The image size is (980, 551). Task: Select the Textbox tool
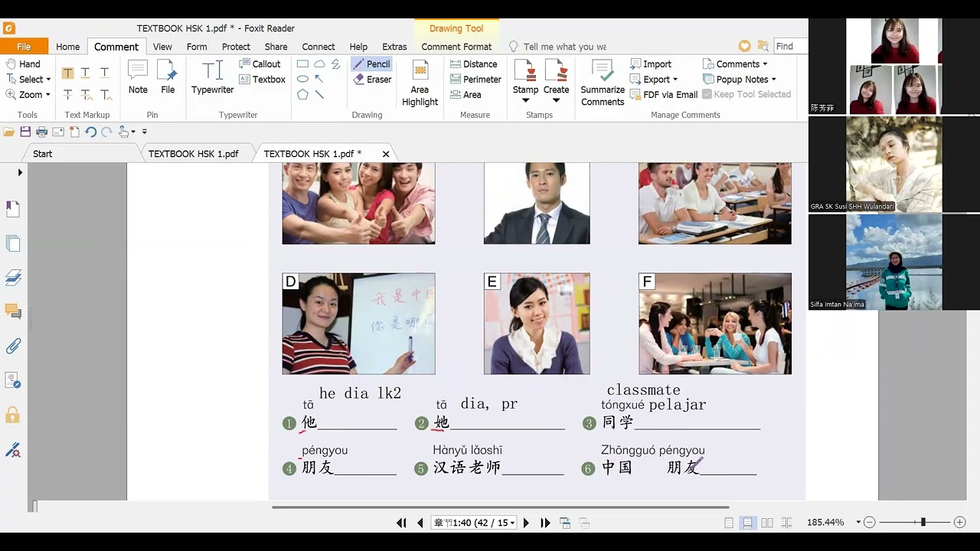click(262, 79)
